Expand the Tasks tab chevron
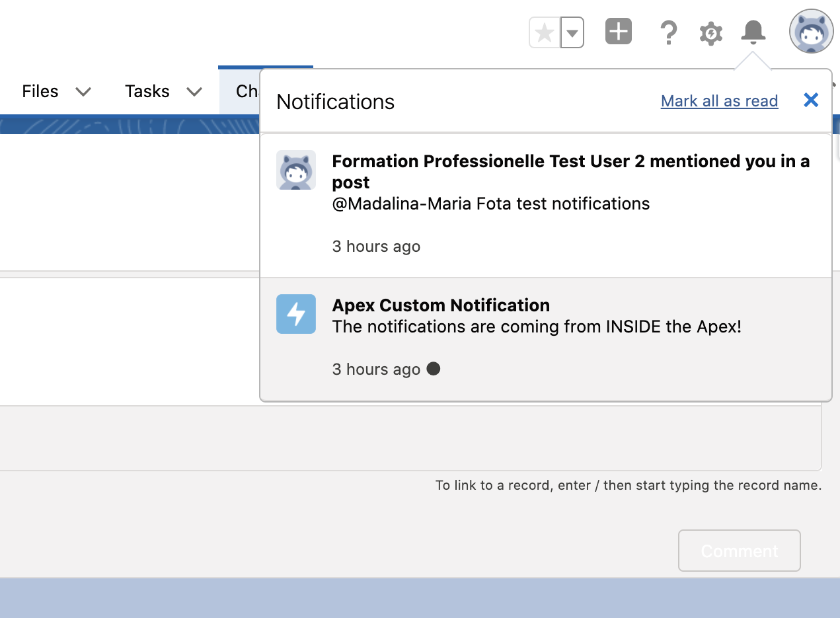 194,92
